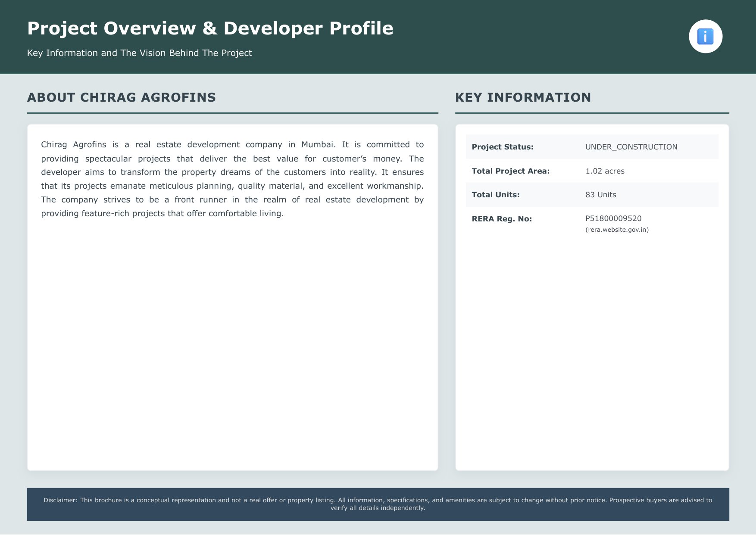The width and height of the screenshot is (756, 535).
Task: Select the Project Status label
Action: (503, 147)
